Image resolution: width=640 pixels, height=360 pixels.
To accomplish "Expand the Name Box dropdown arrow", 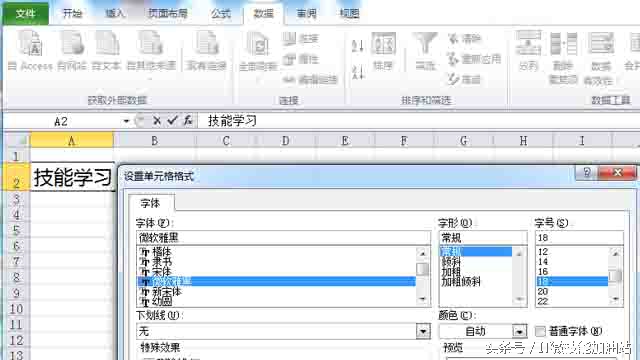I will pyautogui.click(x=126, y=121).
